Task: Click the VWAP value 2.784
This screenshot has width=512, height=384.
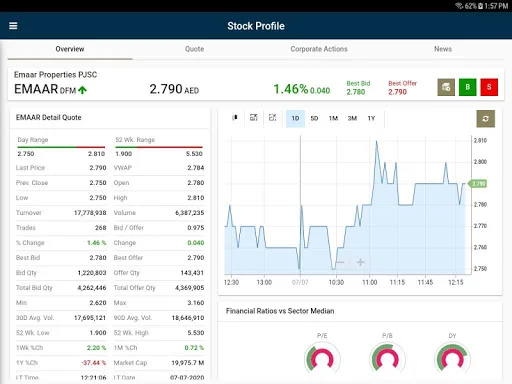Action: [x=196, y=168]
